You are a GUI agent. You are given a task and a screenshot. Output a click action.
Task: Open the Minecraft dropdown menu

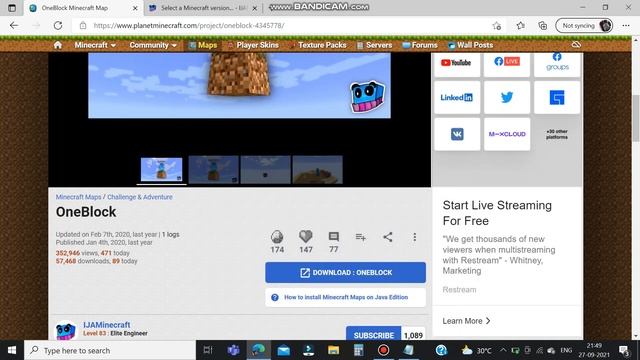[95, 45]
